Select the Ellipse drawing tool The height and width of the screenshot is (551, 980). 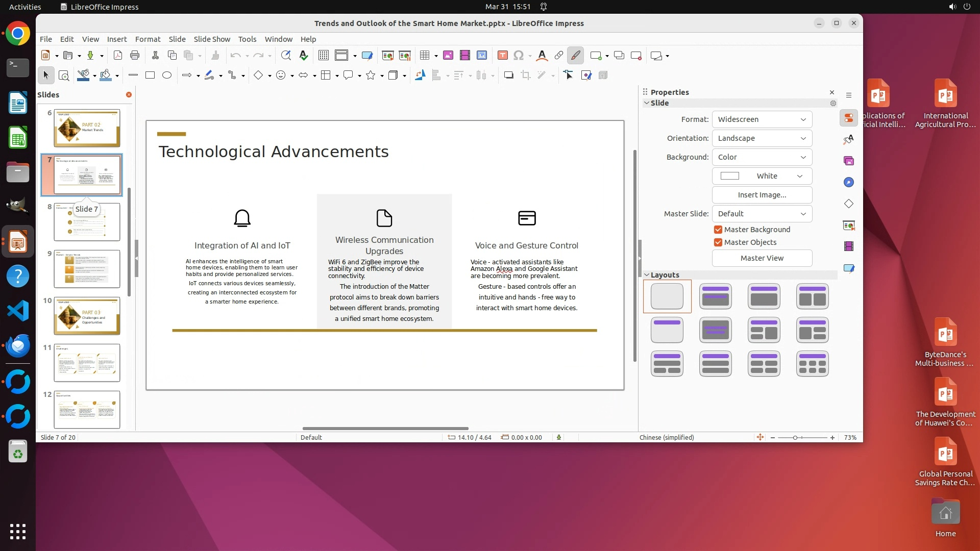pyautogui.click(x=167, y=76)
